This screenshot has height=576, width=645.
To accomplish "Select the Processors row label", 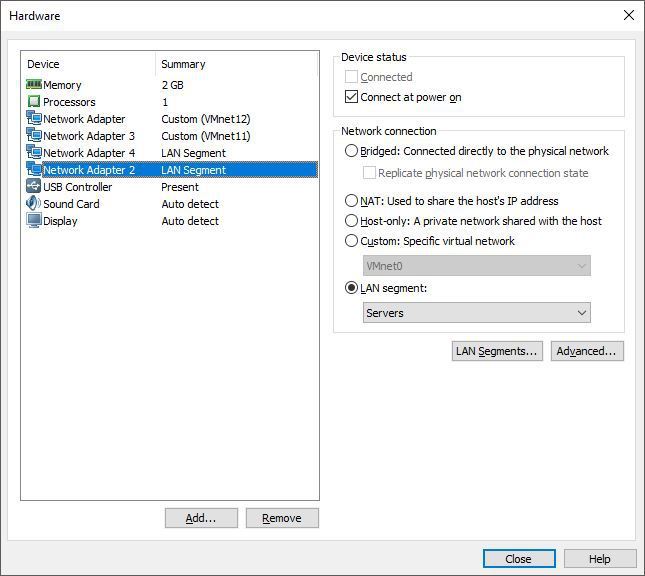I will pos(69,102).
